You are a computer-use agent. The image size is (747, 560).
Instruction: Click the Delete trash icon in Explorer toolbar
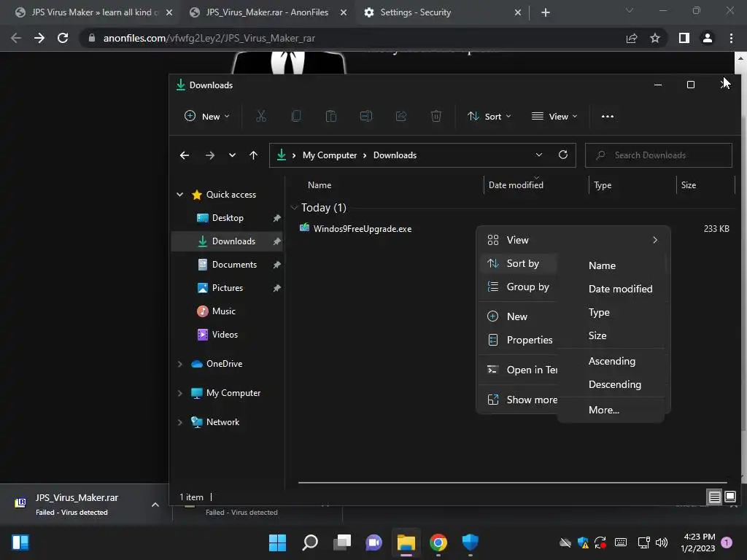[x=436, y=116]
